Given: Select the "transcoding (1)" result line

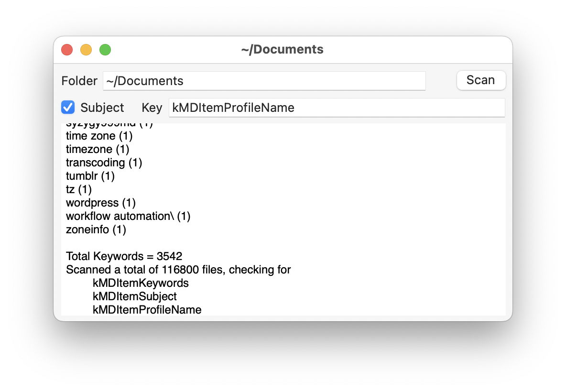Looking at the screenshot, I should coord(104,163).
